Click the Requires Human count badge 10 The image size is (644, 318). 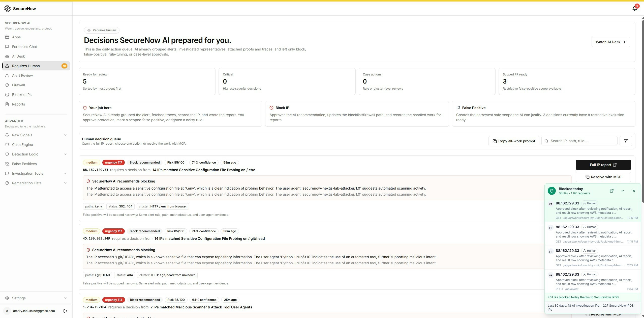64,66
